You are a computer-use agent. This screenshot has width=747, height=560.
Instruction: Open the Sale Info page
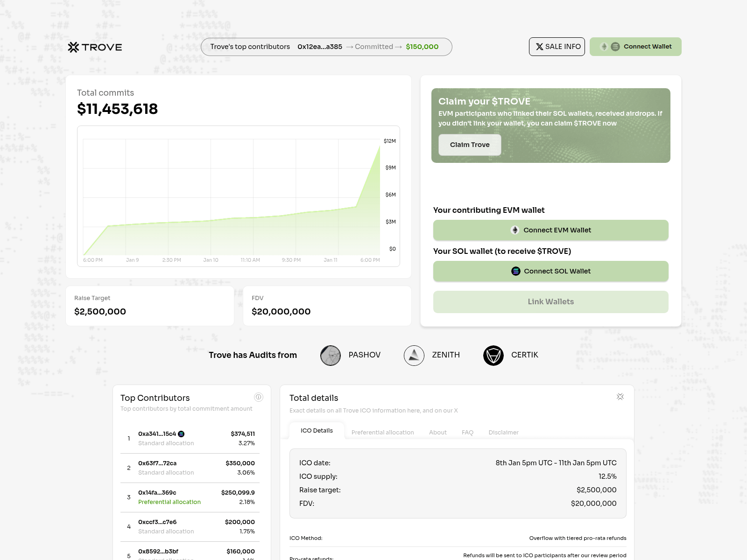[x=557, y=46]
